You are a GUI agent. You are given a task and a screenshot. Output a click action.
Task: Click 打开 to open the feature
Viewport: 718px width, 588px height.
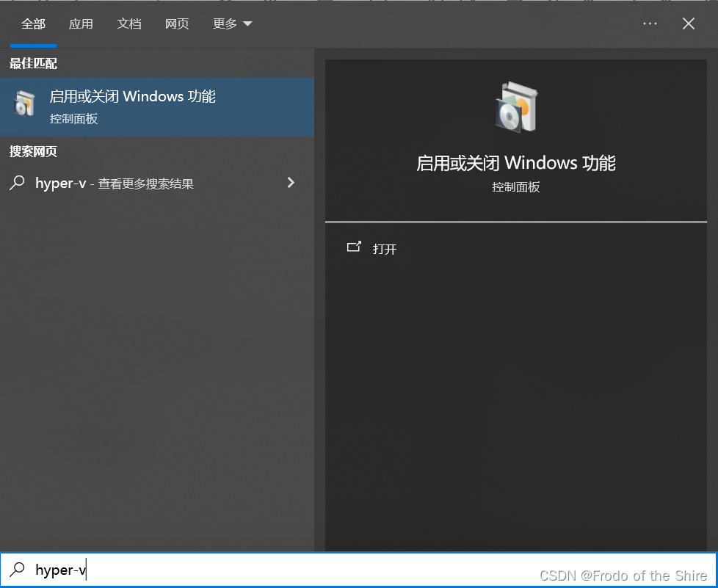point(384,249)
